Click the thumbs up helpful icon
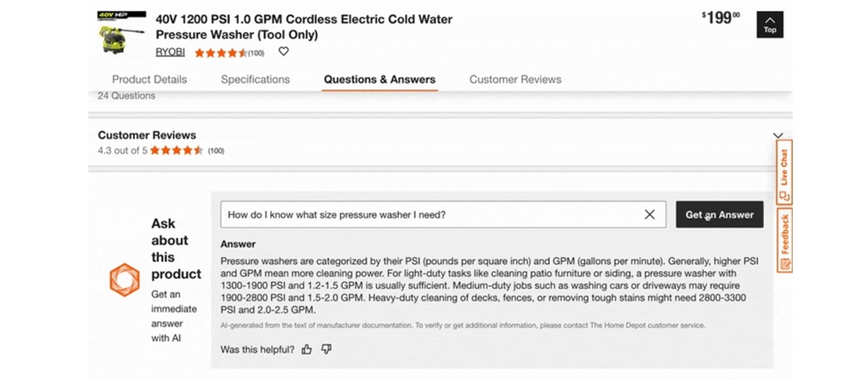Image resolution: width=868 pixels, height=380 pixels. (x=307, y=349)
